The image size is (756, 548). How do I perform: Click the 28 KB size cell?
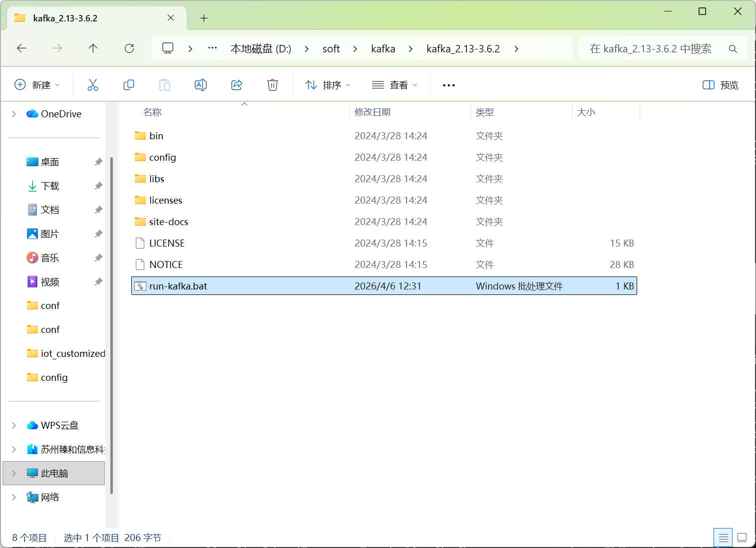click(622, 265)
